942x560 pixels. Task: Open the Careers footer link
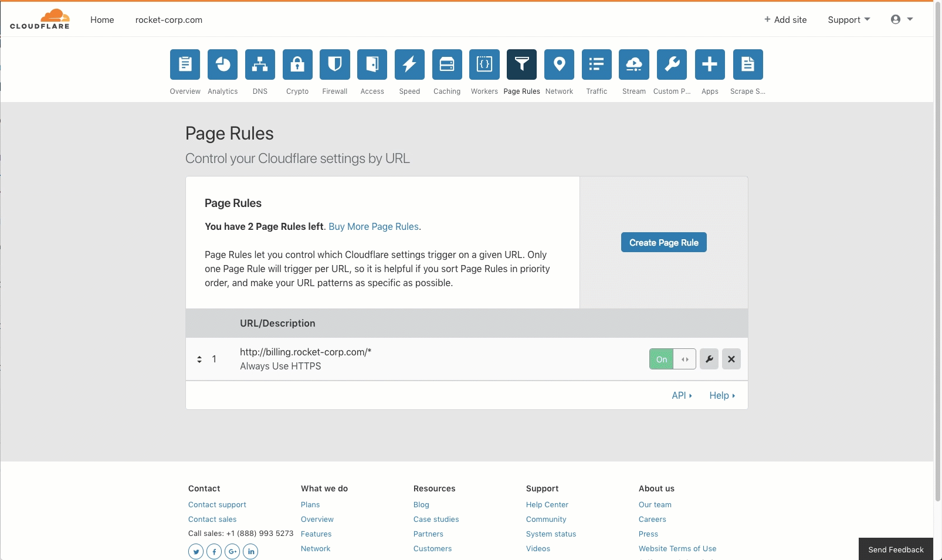(652, 519)
